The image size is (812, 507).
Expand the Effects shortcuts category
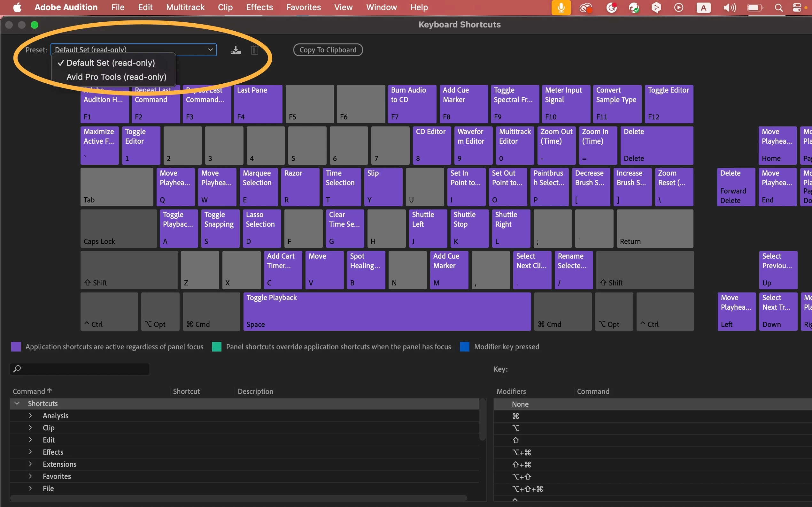click(31, 452)
